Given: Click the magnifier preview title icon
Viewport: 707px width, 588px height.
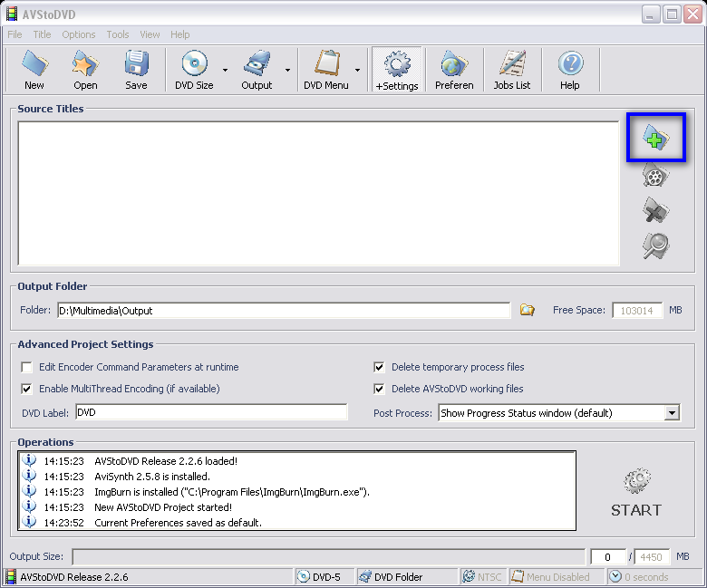Looking at the screenshot, I should pyautogui.click(x=656, y=246).
